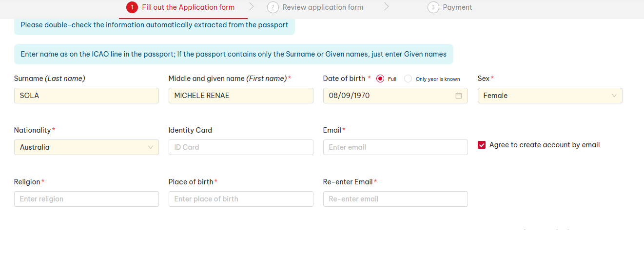The image size is (644, 277).
Task: Go to Review application form step label
Action: [x=323, y=7]
